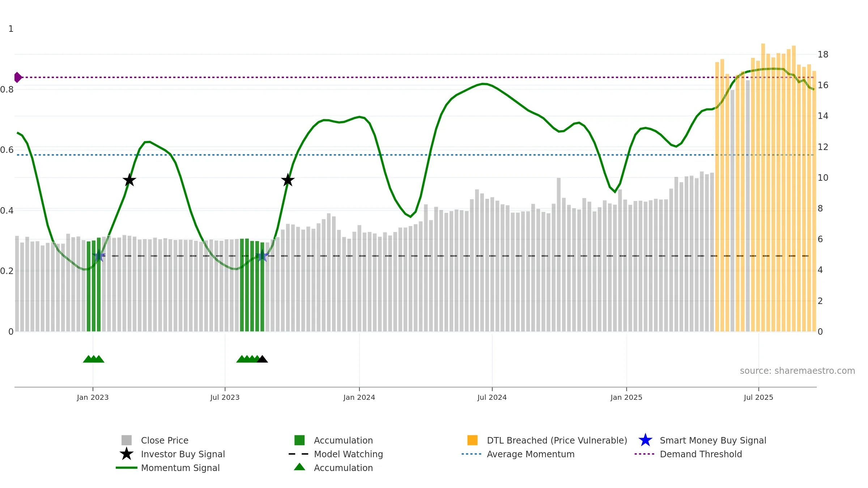This screenshot has height=488, width=868.
Task: Click the DTL Breached (Price Vulnerable) legend label
Action: pyautogui.click(x=557, y=440)
